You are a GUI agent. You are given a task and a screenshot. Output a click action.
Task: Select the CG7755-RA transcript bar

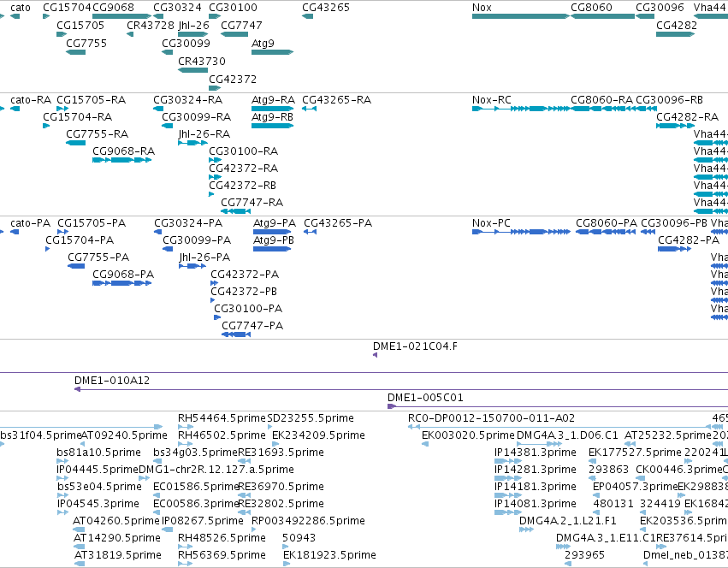75,143
